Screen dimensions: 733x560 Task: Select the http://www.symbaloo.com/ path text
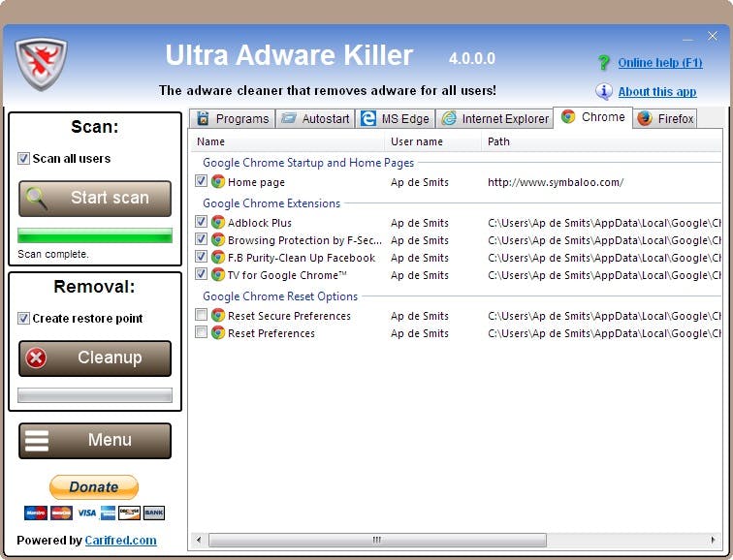pos(556,182)
